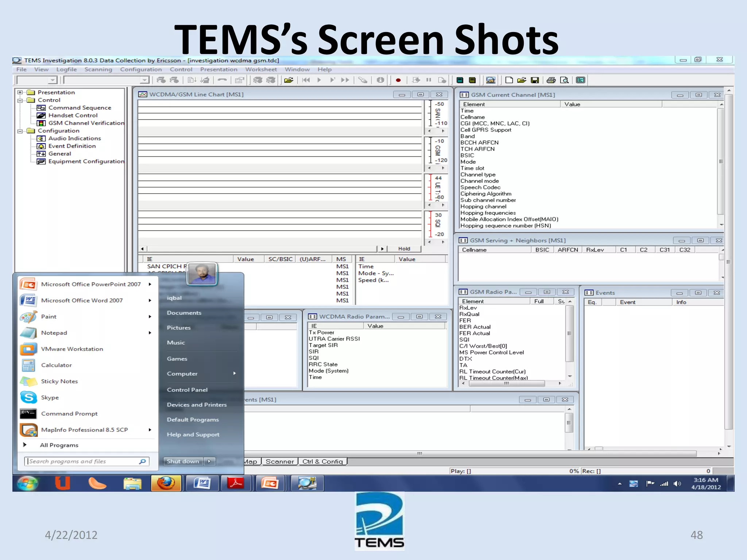Click the Play logfile icon
Image resolution: width=747 pixels, height=560 pixels.
(319, 80)
